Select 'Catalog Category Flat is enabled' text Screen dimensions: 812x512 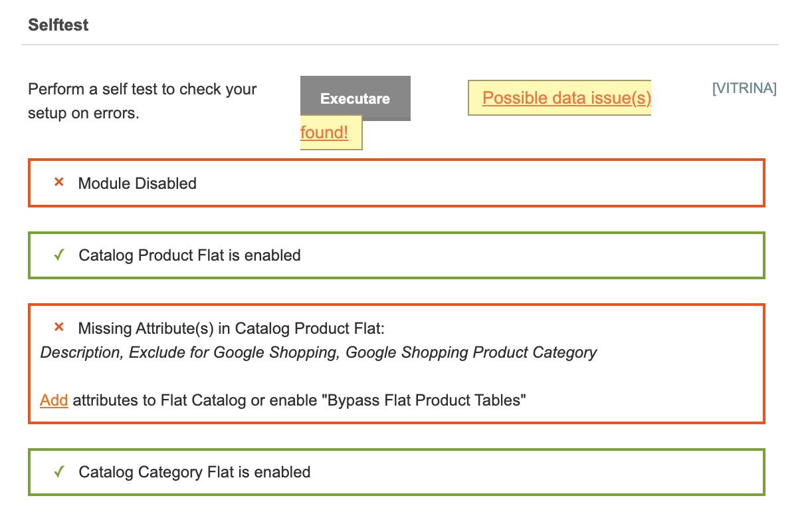pyautogui.click(x=195, y=472)
